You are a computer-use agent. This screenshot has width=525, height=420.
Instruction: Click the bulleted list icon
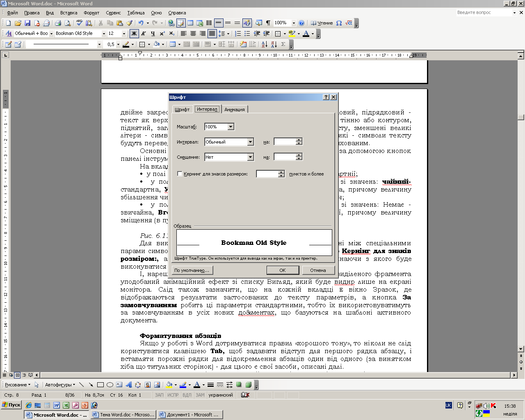coord(247,34)
